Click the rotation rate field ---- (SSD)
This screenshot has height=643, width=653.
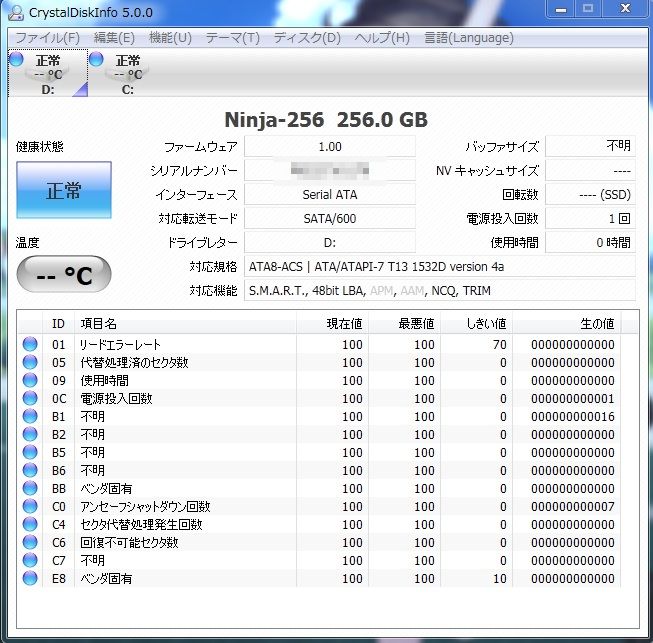coord(591,194)
